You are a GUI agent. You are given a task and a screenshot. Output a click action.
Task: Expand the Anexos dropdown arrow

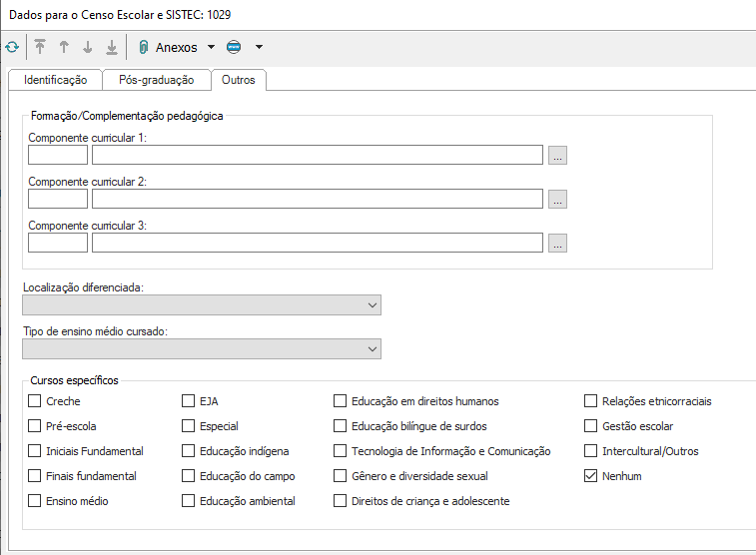[x=211, y=47]
